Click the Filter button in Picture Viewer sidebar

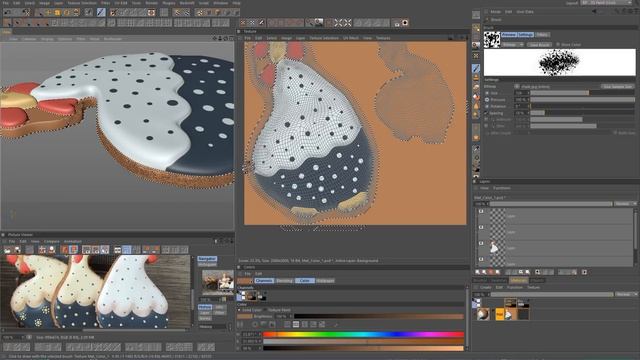tap(220, 313)
